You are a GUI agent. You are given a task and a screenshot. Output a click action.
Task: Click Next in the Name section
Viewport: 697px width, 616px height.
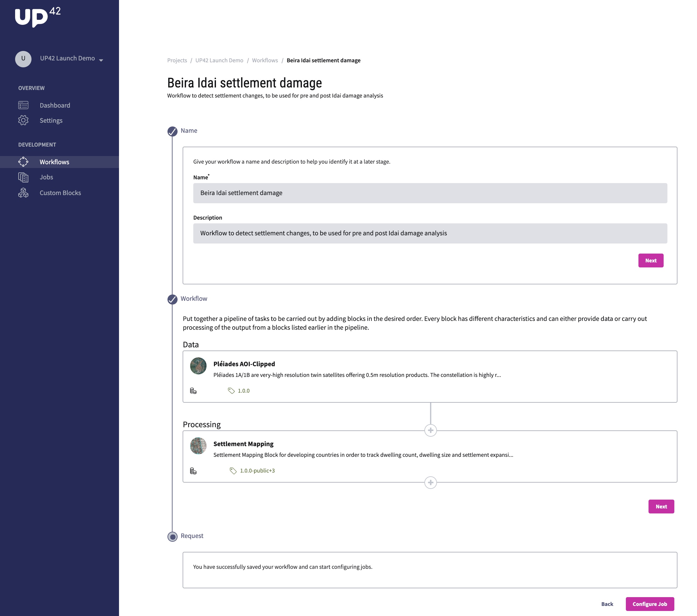(651, 260)
